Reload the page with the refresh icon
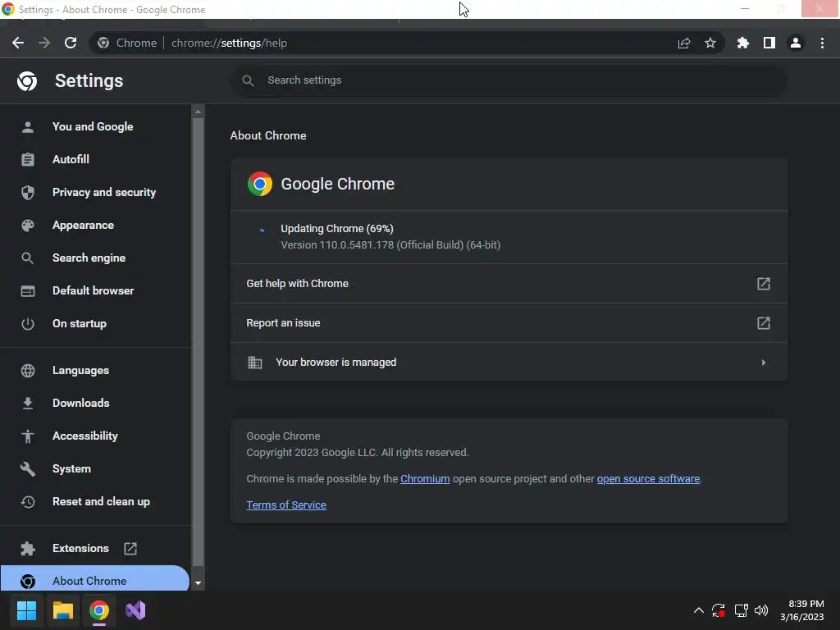This screenshot has height=630, width=840. pyautogui.click(x=71, y=43)
